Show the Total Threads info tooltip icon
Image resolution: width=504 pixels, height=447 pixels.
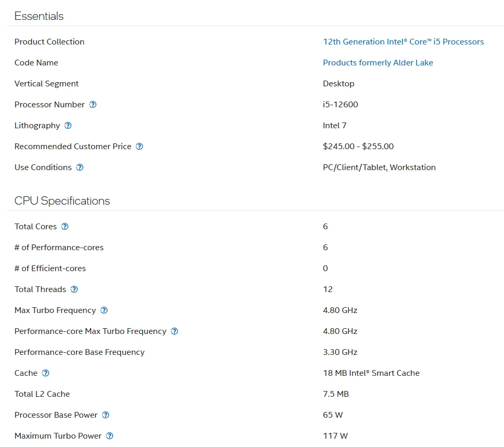click(x=74, y=289)
